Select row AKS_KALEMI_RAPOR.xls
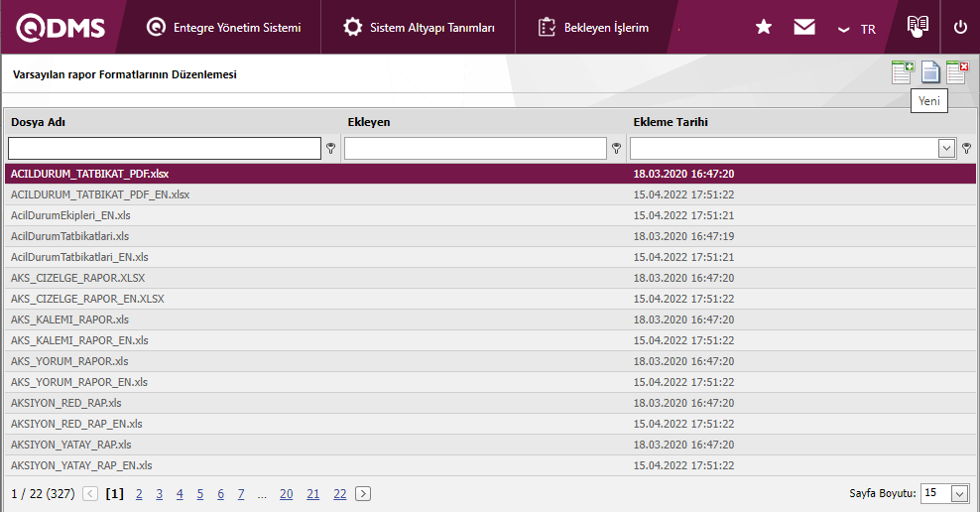The width and height of the screenshot is (980, 512). coord(490,320)
